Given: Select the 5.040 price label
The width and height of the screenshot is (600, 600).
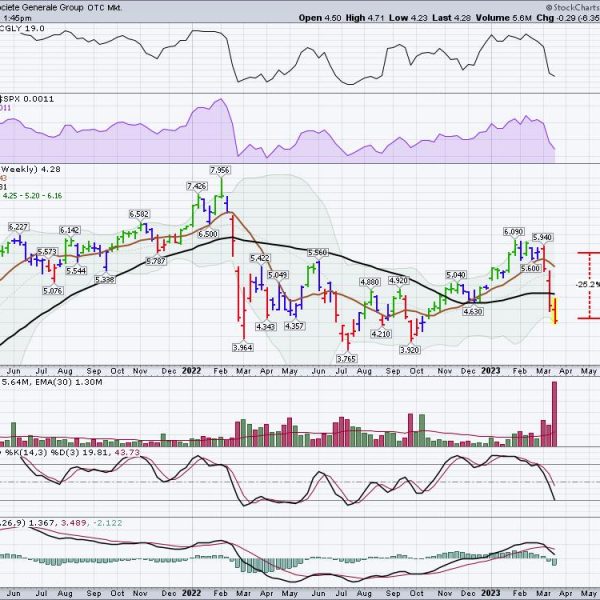Looking at the screenshot, I should [456, 275].
